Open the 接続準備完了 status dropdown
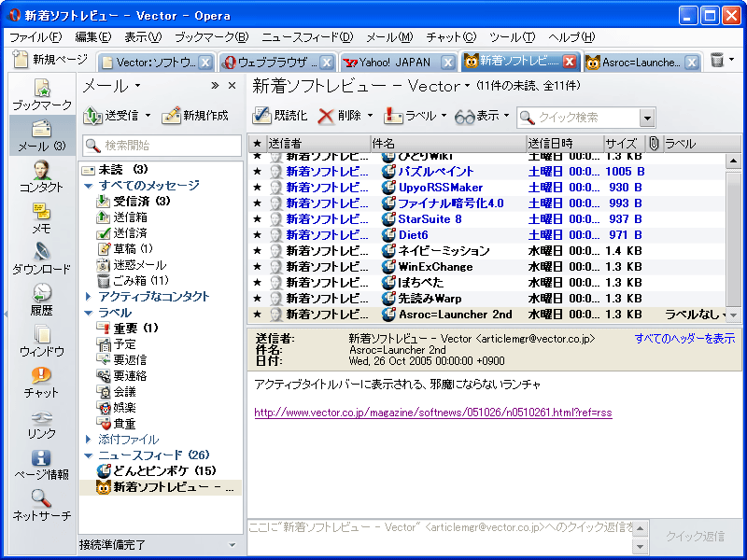This screenshot has height=560, width=747. (x=232, y=545)
